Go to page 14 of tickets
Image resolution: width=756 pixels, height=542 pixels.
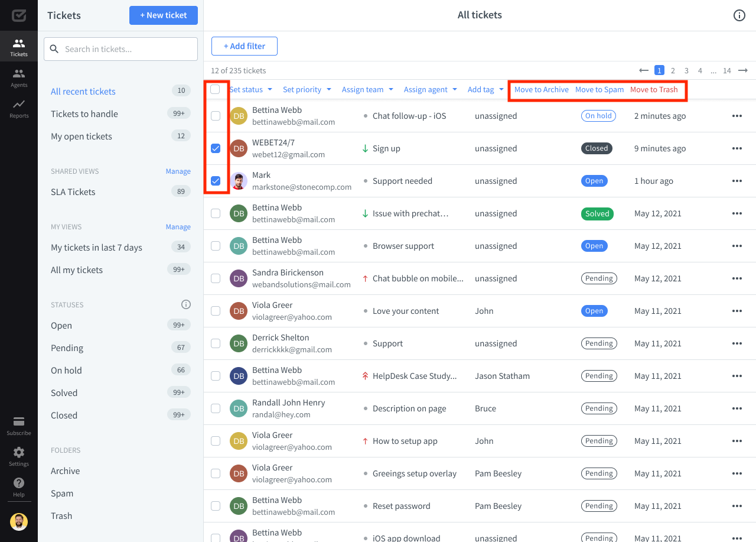[x=727, y=70]
